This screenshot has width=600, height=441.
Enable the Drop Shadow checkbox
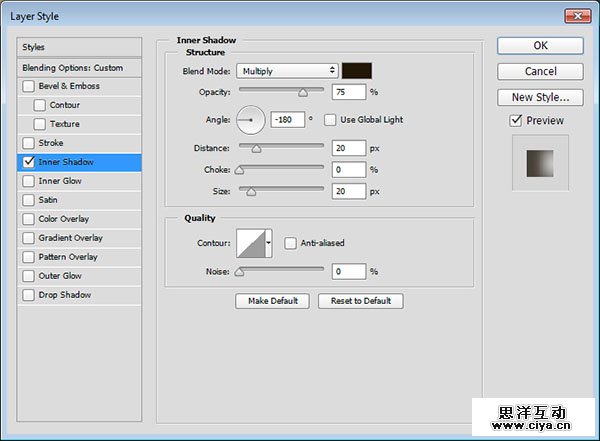pyautogui.click(x=28, y=295)
